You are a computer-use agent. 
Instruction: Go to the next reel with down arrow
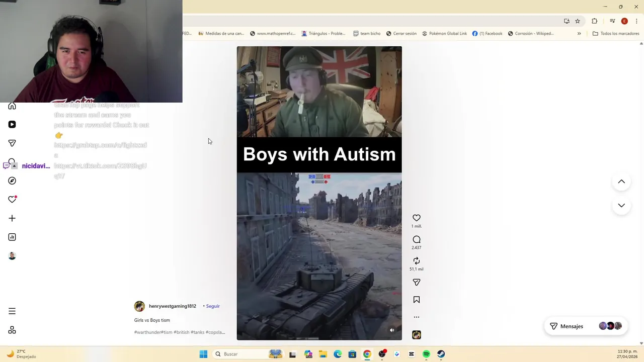[621, 205]
